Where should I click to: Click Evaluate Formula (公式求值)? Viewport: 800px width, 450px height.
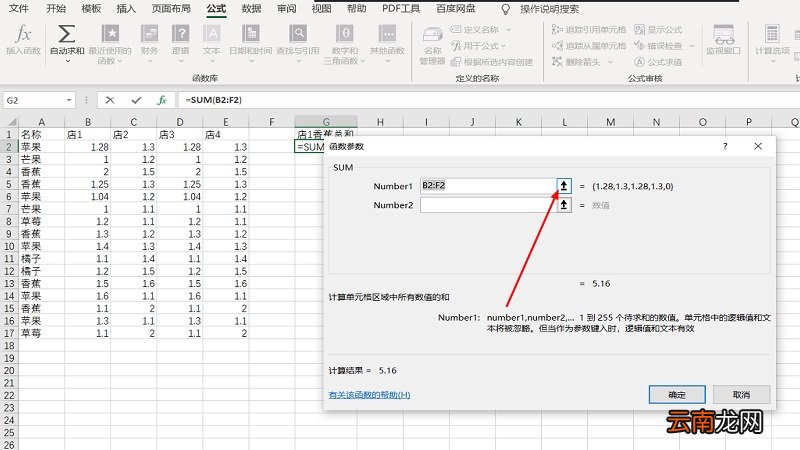[658, 62]
